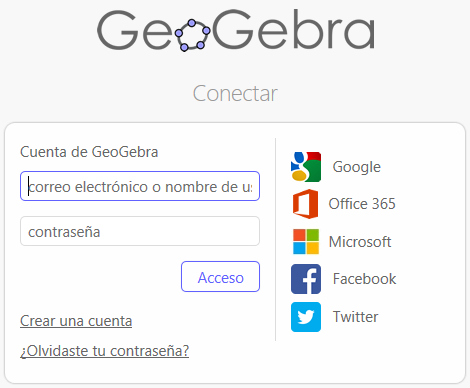The width and height of the screenshot is (470, 388).
Task: Focus the correo electrónico o nombre field
Action: 140,186
